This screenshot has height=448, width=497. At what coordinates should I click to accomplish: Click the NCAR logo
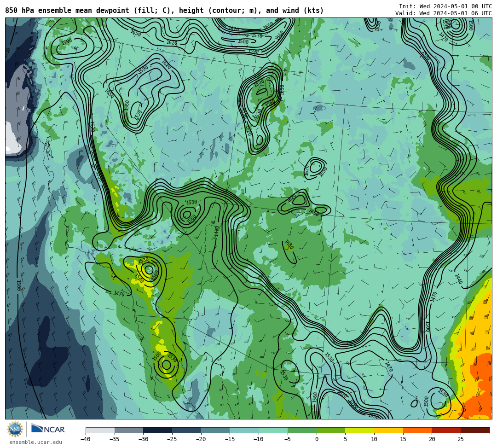point(48,429)
